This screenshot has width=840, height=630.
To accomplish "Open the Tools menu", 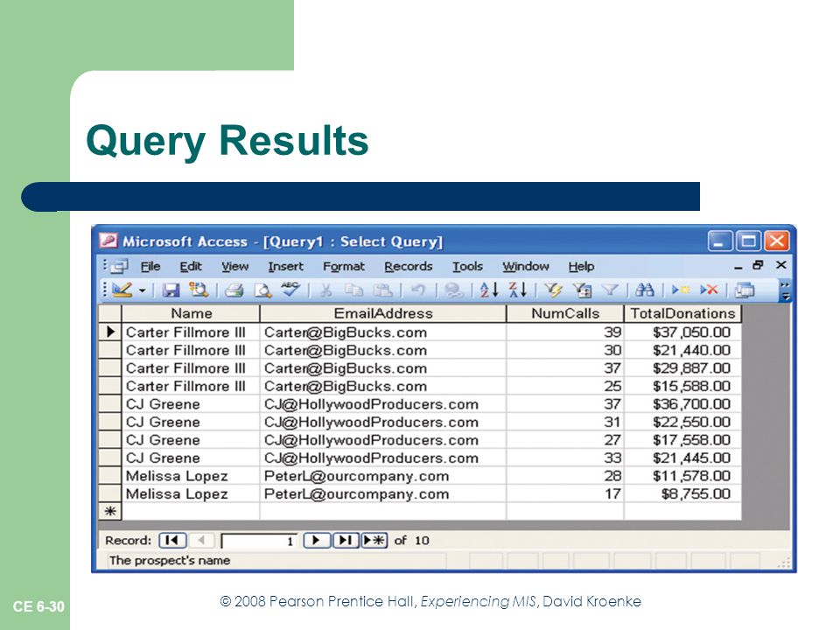I will 467,266.
